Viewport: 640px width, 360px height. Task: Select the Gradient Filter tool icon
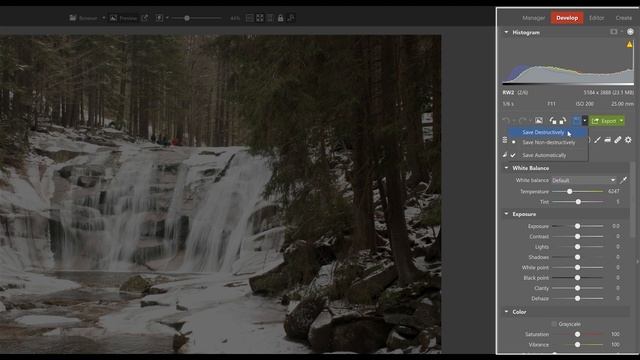coord(608,140)
